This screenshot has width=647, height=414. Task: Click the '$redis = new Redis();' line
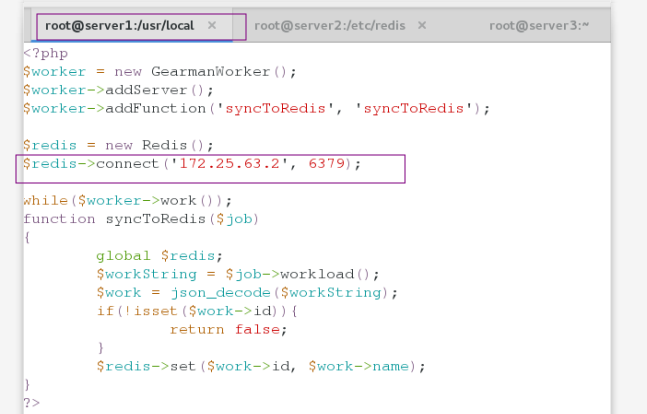pos(118,145)
